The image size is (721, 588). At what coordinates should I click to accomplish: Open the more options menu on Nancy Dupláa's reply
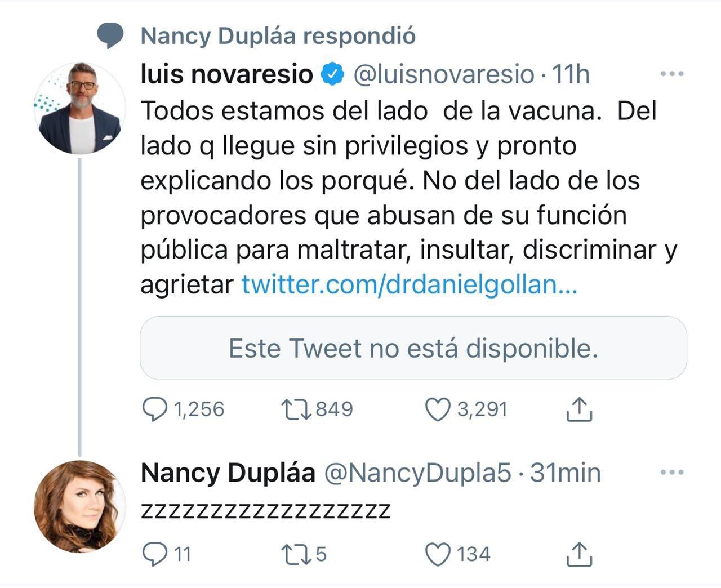click(x=672, y=474)
